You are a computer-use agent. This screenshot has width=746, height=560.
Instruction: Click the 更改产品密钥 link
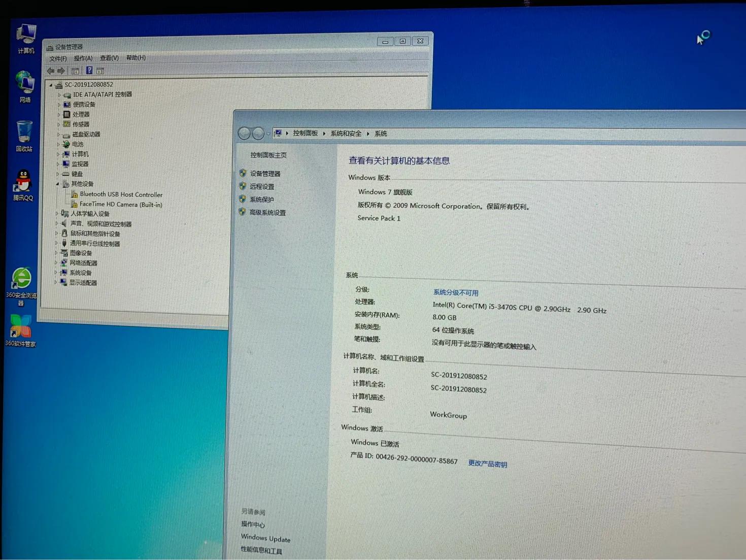pyautogui.click(x=487, y=464)
